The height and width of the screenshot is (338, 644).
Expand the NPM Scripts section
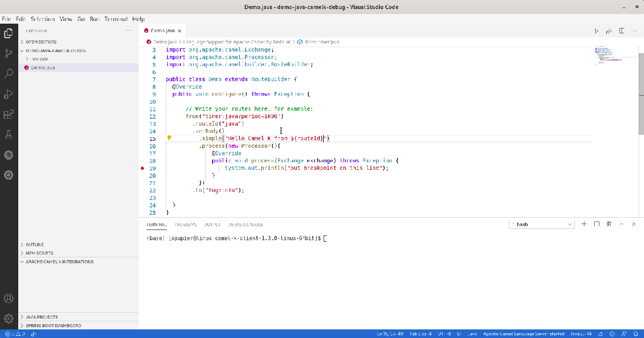click(x=78, y=253)
